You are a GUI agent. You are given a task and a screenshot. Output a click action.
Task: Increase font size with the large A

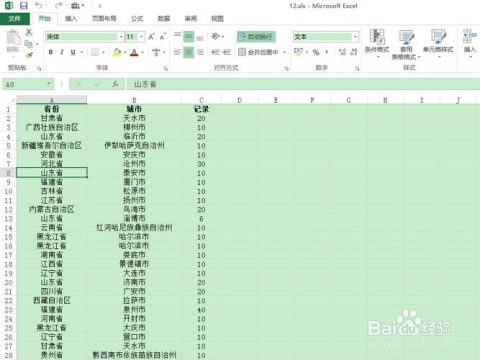coord(151,37)
